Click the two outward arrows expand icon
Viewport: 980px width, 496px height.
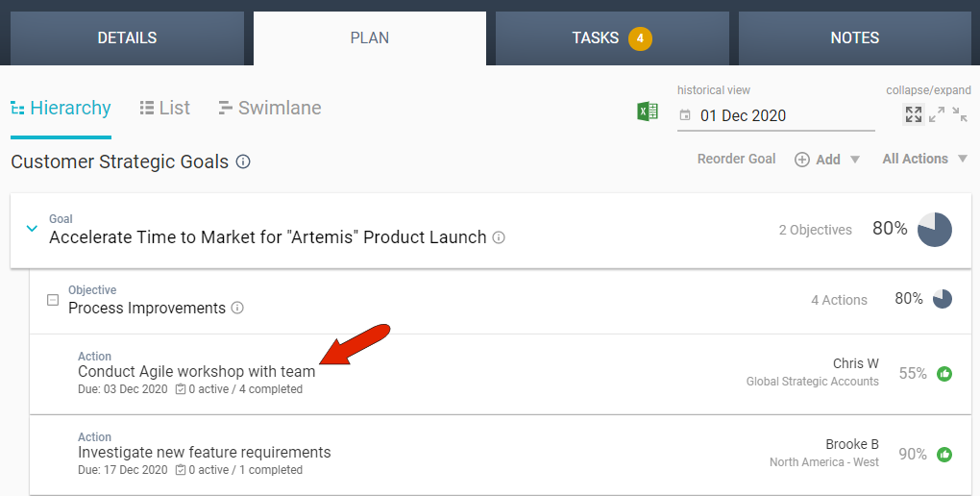[x=937, y=114]
